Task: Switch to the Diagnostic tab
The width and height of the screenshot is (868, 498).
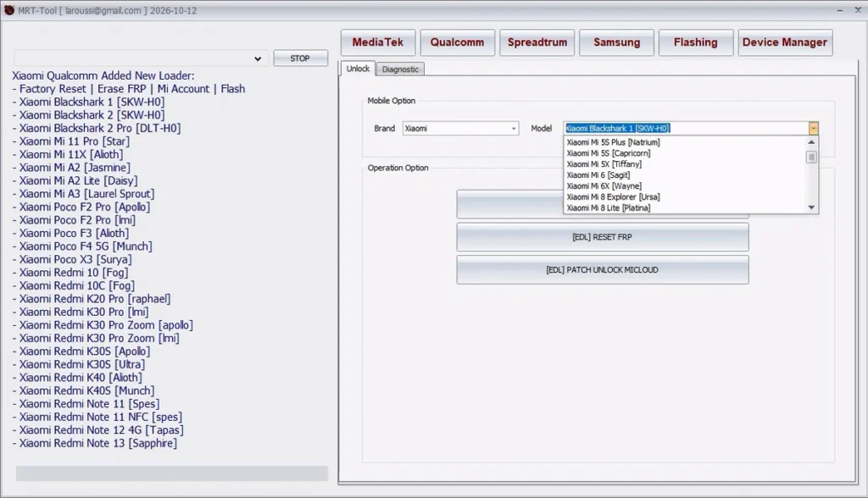Action: pyautogui.click(x=399, y=69)
